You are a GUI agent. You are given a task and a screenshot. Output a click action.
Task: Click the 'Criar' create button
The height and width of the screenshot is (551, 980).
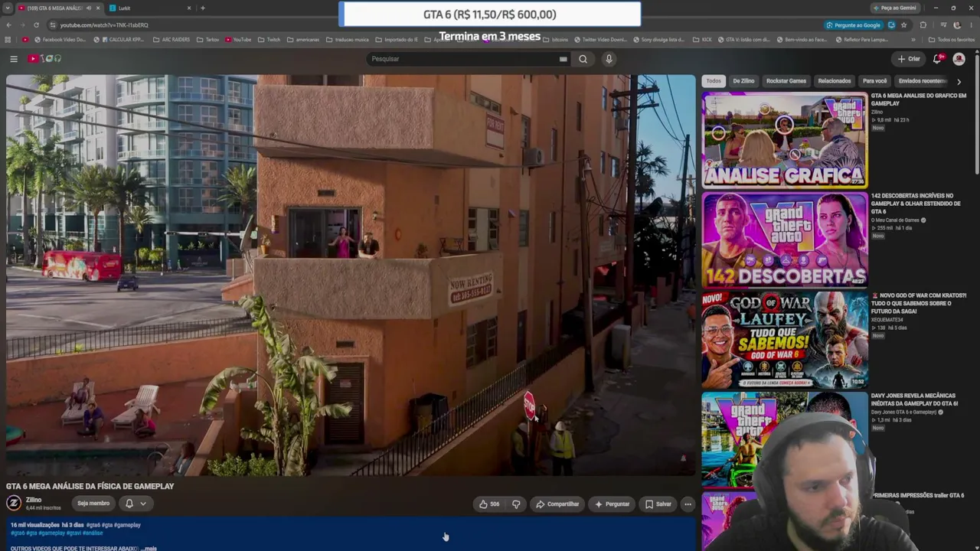(x=909, y=59)
